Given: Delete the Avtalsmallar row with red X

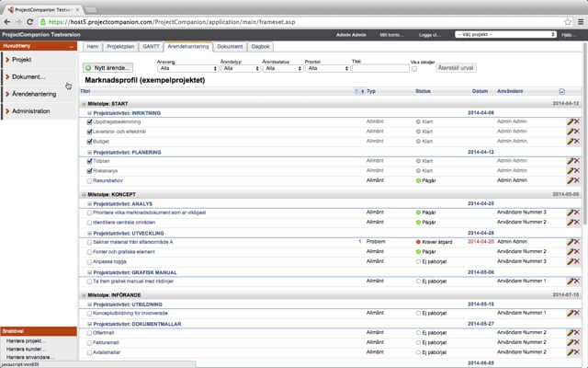Looking at the screenshot, I should pyautogui.click(x=577, y=352).
